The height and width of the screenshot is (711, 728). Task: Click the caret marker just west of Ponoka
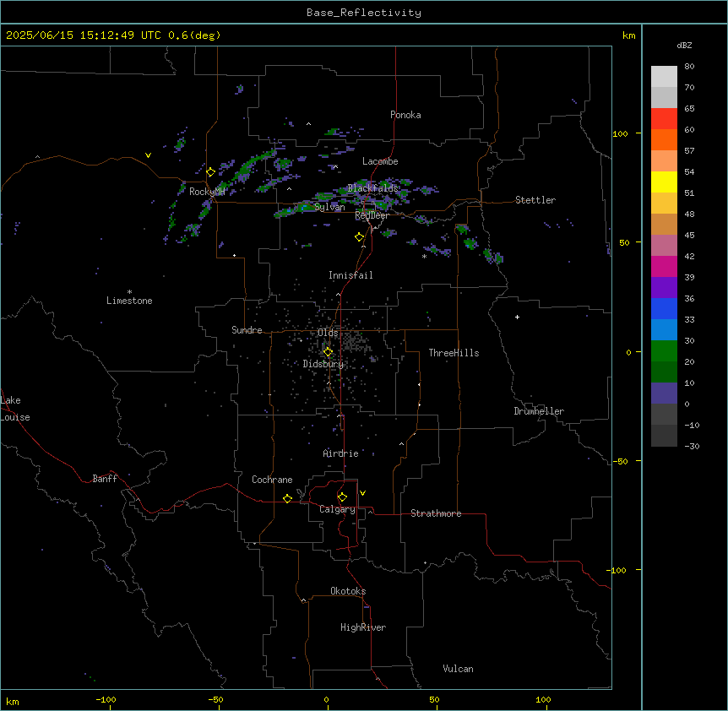pyautogui.click(x=309, y=124)
